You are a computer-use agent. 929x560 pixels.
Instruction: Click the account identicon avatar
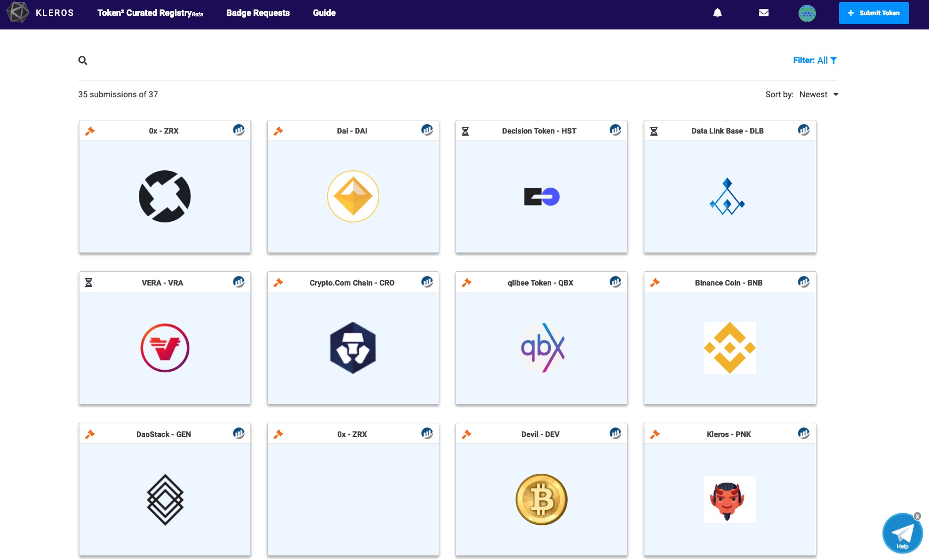(x=807, y=13)
